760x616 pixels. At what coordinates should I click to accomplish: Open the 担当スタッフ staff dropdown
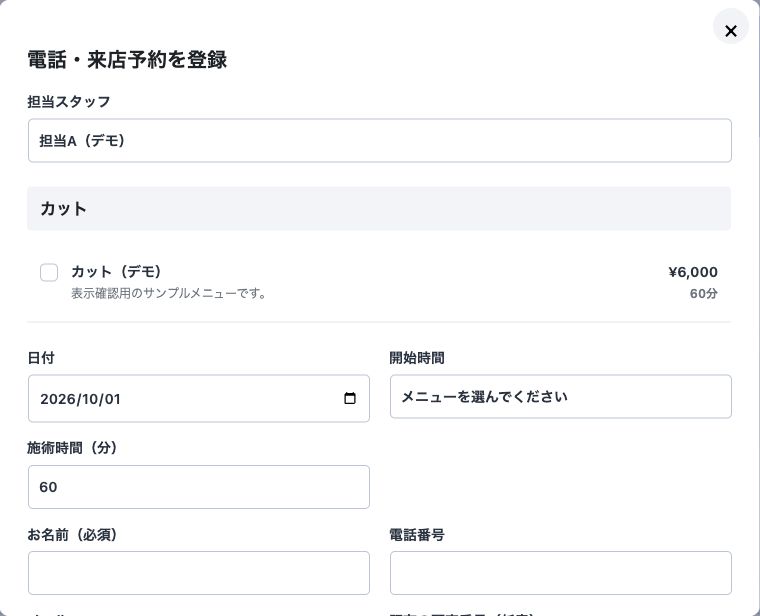point(380,141)
